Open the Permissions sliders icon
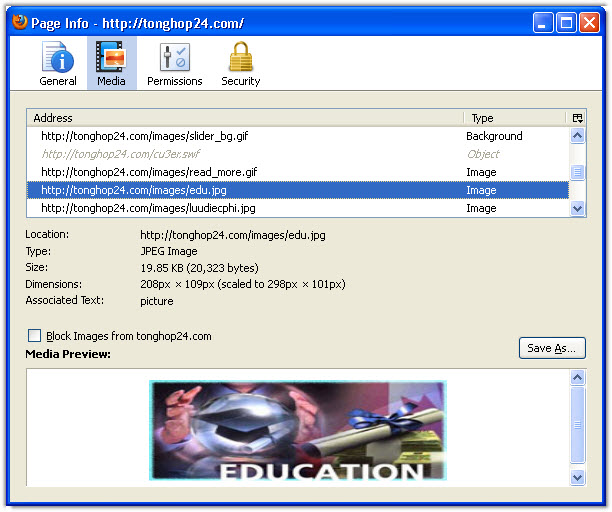 [175, 57]
